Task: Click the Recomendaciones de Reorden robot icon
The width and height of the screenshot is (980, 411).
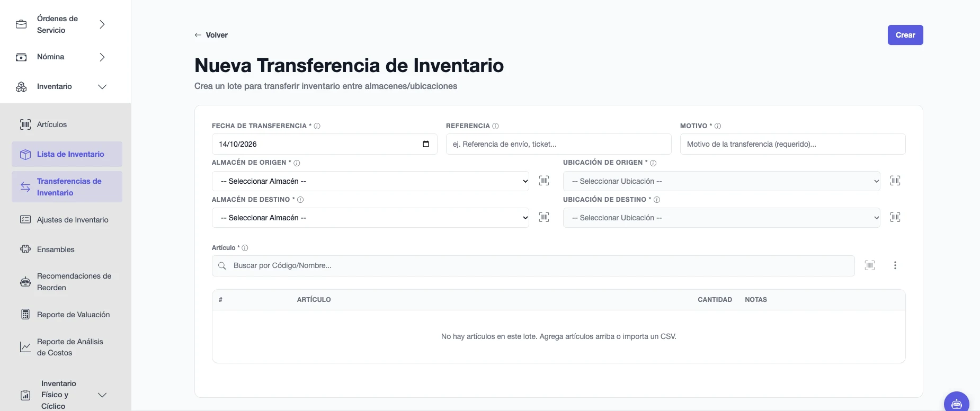Action: point(25,282)
